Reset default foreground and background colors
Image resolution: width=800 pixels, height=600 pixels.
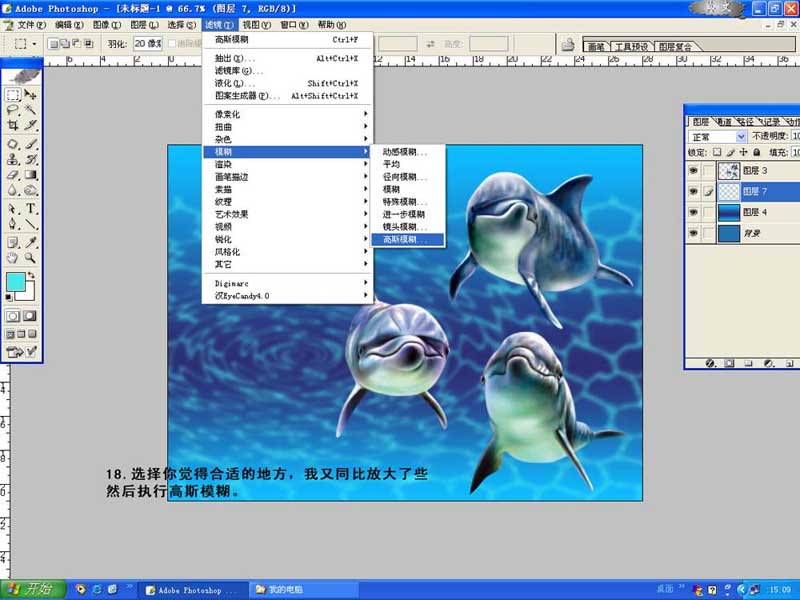(9, 297)
